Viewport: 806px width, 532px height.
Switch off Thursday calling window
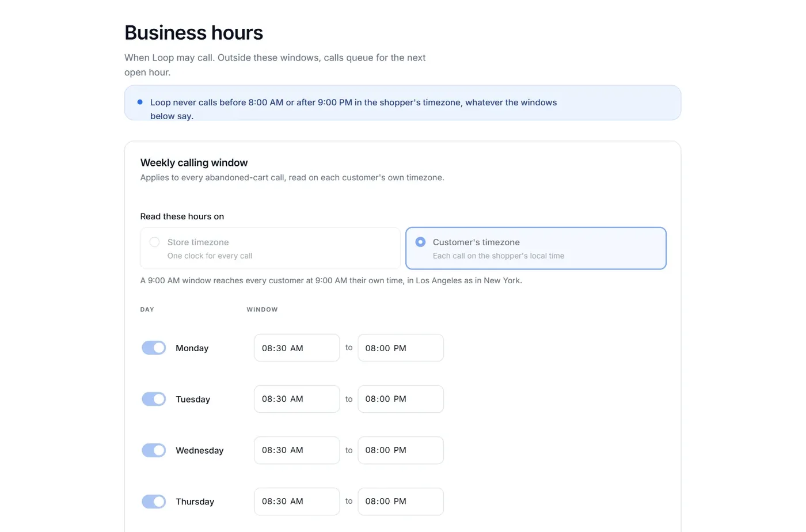154,501
